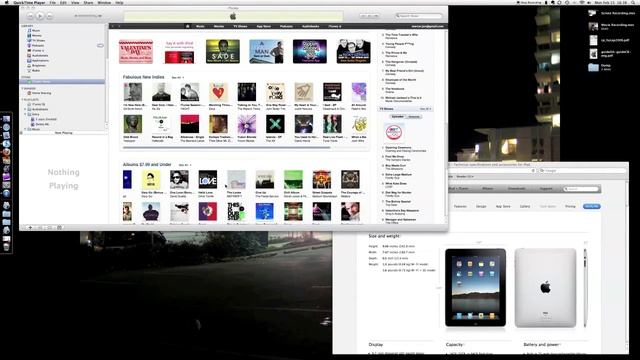Open the black X album cover
The height and width of the screenshot is (360, 640).
pos(276,124)
